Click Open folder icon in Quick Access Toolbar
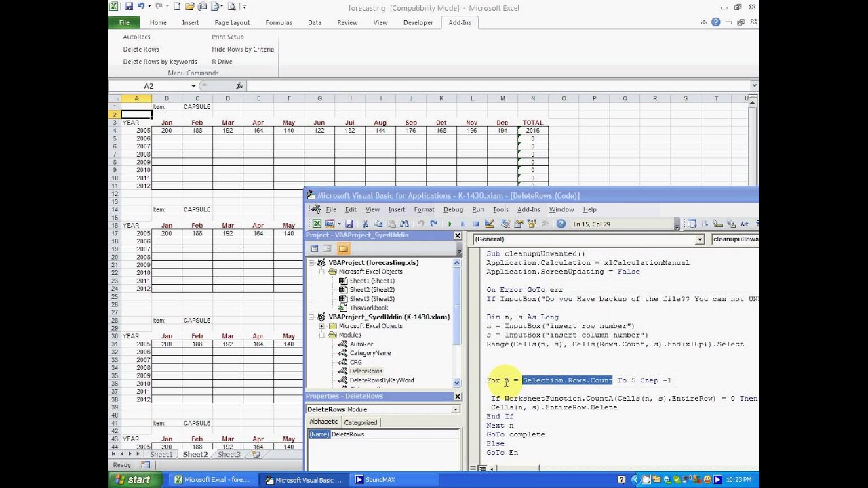 coord(189,7)
